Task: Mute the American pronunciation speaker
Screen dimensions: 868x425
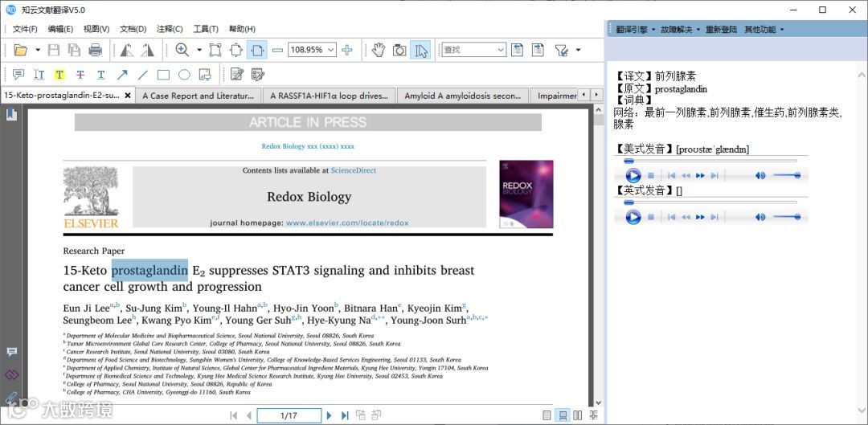Action: (x=760, y=175)
